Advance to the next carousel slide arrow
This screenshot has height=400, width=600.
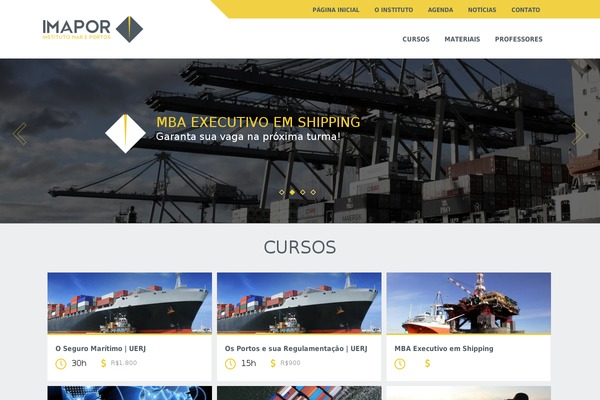tap(578, 134)
